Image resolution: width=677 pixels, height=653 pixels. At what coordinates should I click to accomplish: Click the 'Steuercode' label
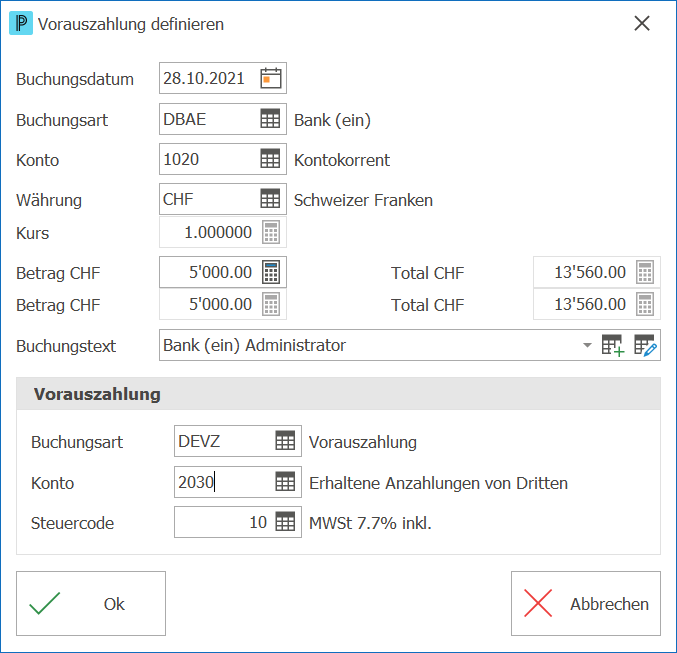coord(73,523)
